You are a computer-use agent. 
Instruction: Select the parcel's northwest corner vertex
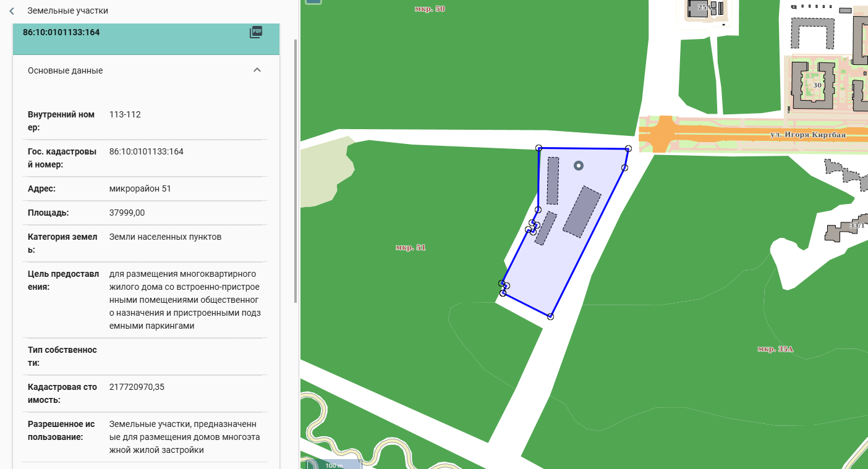539,148
